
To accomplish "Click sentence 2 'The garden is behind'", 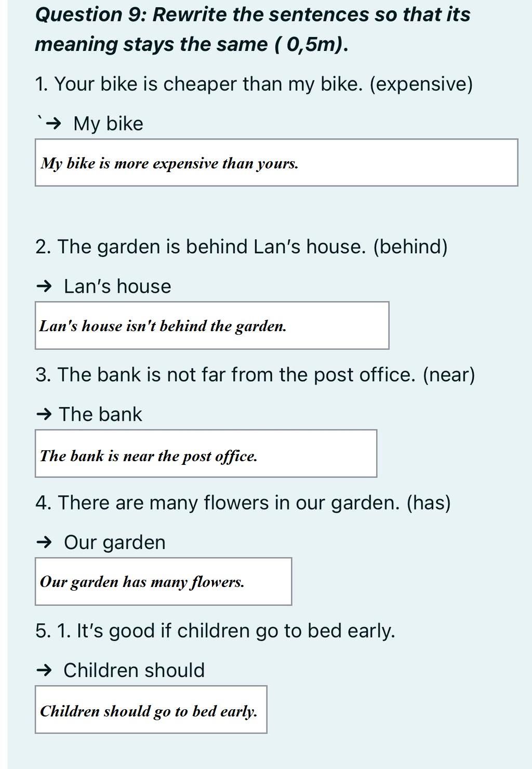I will click(242, 247).
